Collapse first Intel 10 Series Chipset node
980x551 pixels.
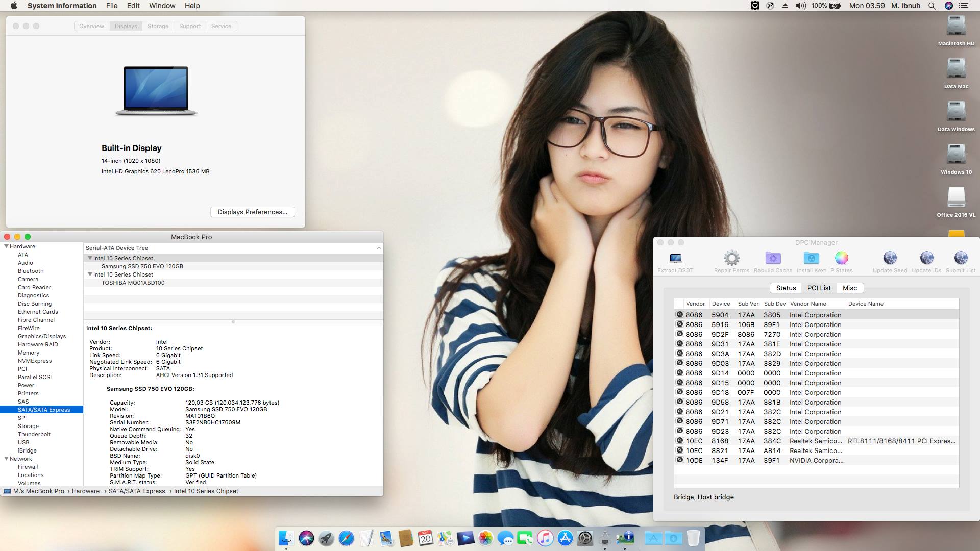tap(90, 258)
